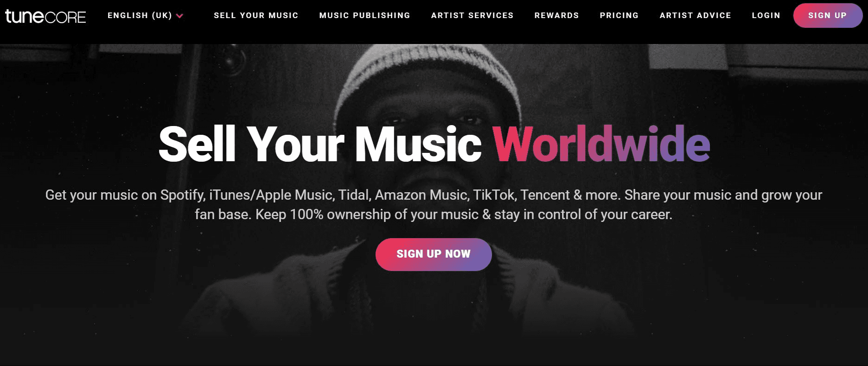Click the Sign Up button in header
The height and width of the screenshot is (366, 868).
click(828, 15)
